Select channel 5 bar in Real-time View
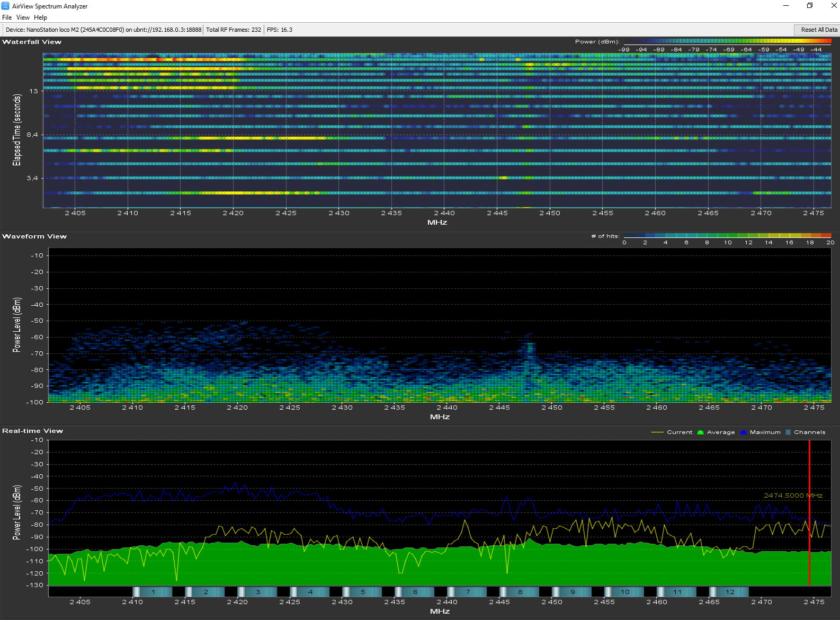840x620 pixels. (x=362, y=592)
